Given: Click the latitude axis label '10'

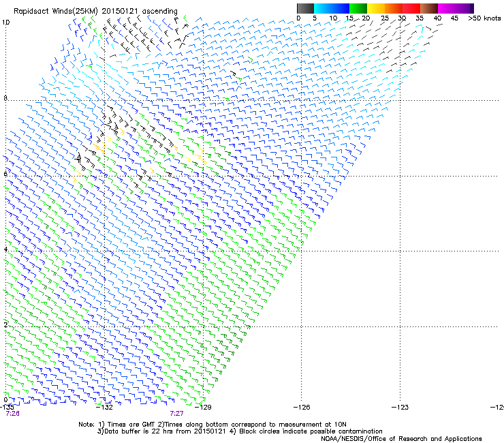Looking at the screenshot, I should coord(5,22).
